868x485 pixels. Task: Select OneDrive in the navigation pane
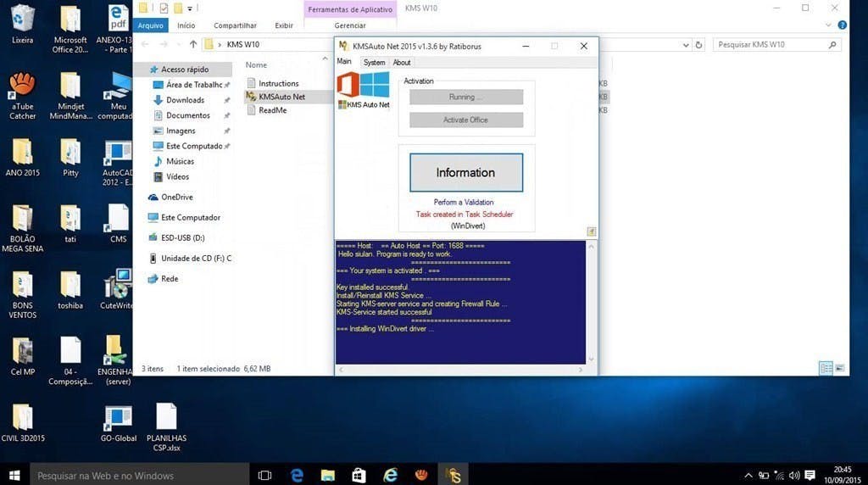pos(177,197)
